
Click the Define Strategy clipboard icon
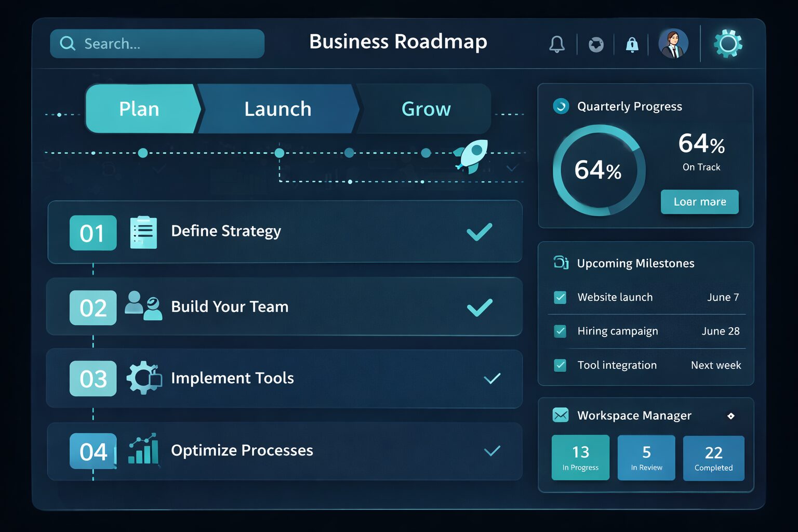point(143,232)
